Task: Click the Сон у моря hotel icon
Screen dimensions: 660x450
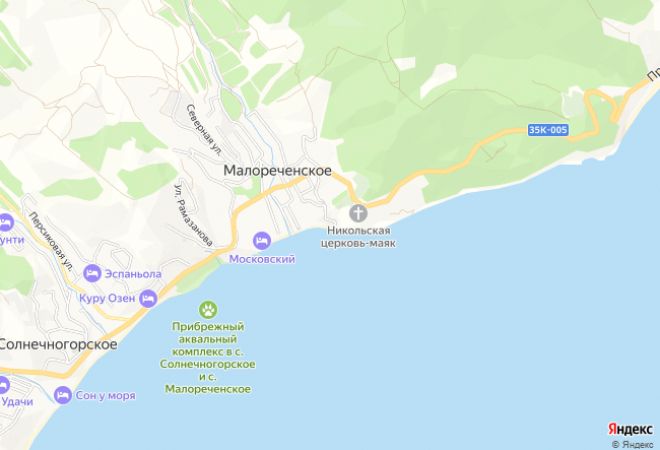Action: tap(63, 395)
